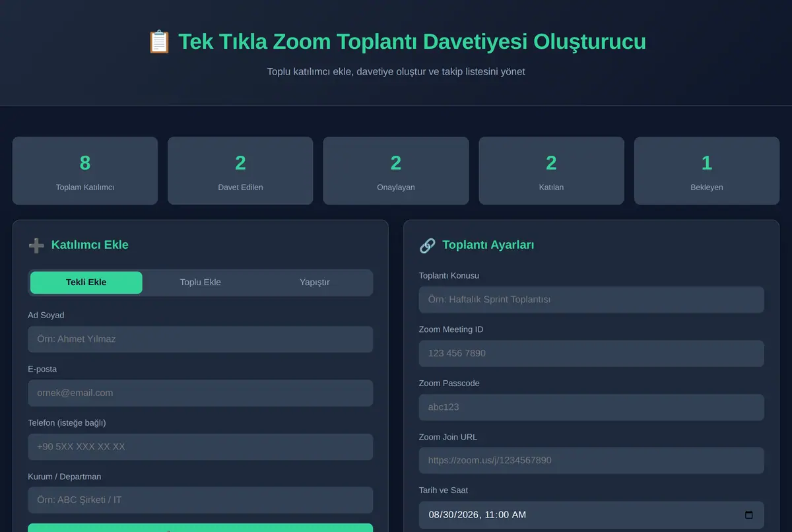
Task: Click the Zoom Passcode field
Action: coord(591,407)
